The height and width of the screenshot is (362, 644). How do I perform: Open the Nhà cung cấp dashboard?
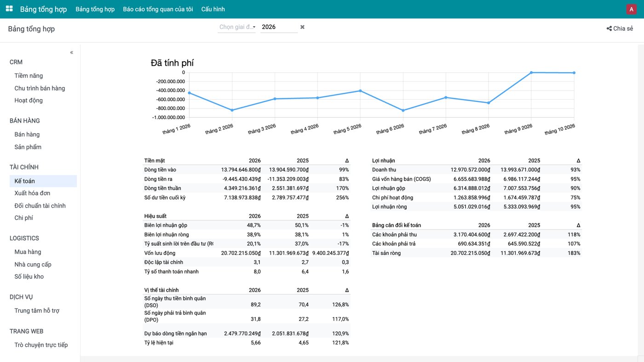coord(33,264)
